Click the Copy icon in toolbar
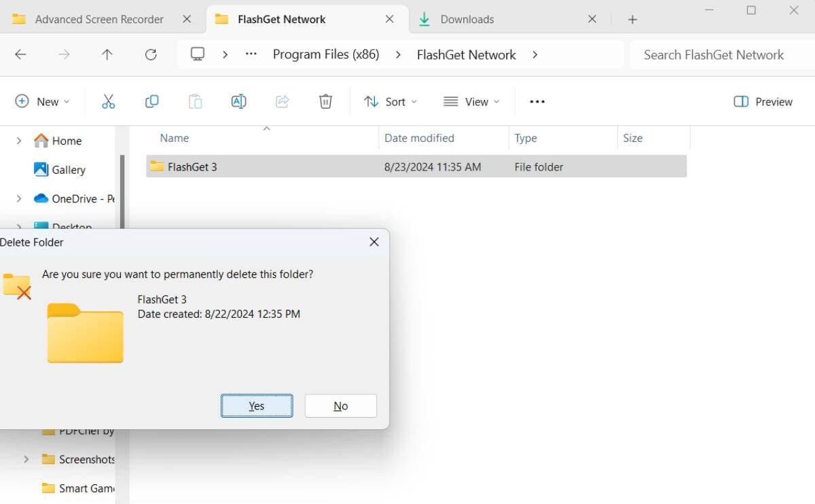The image size is (815, 504). point(151,102)
